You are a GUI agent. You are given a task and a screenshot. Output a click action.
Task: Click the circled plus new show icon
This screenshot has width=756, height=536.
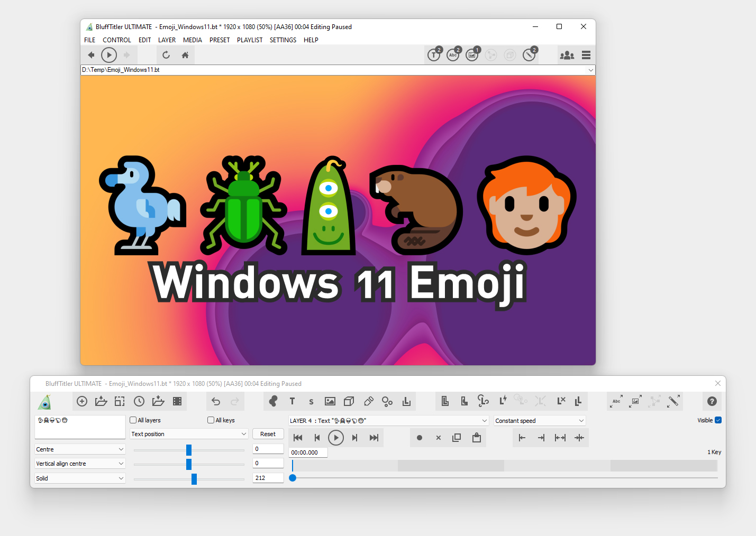(82, 401)
